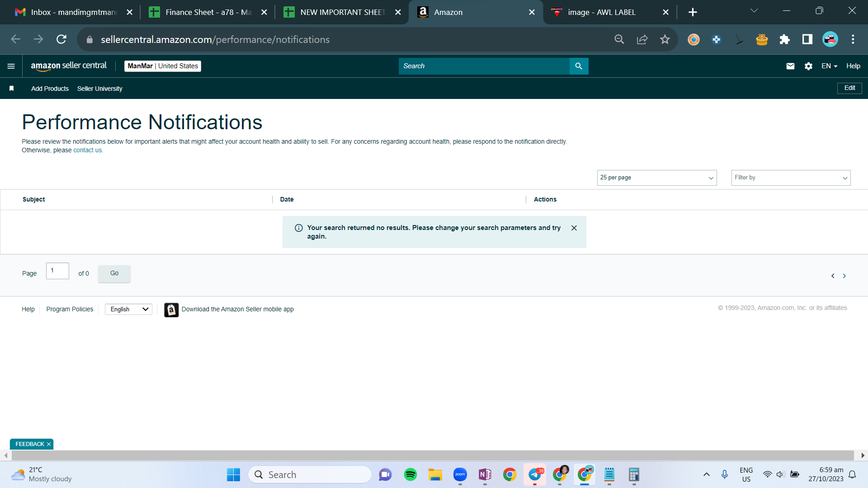Click the browser address bar URL
Screen dimensions: 868x488
(x=215, y=40)
